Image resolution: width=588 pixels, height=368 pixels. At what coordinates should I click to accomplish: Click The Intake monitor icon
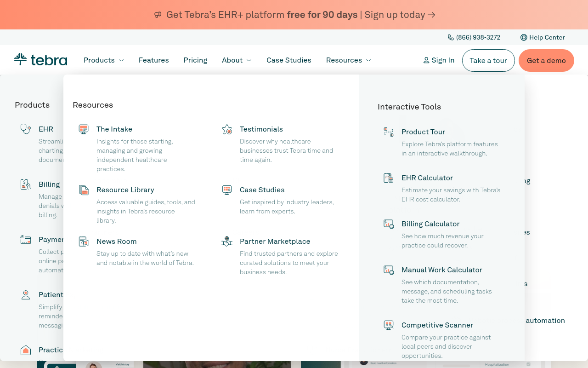pyautogui.click(x=84, y=129)
